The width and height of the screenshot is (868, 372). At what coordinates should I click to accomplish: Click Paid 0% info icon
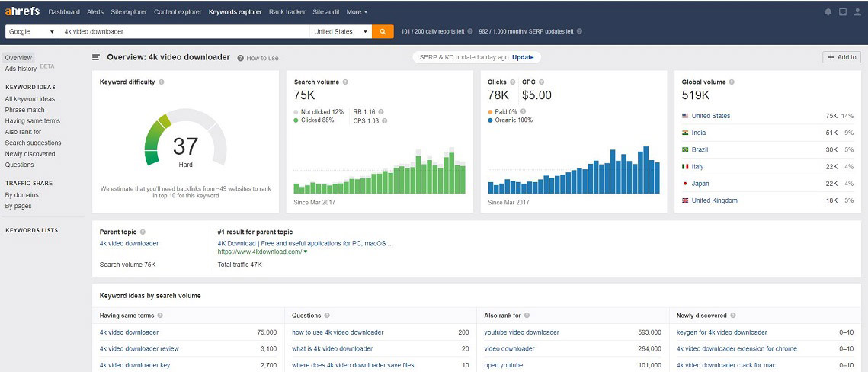click(523, 112)
